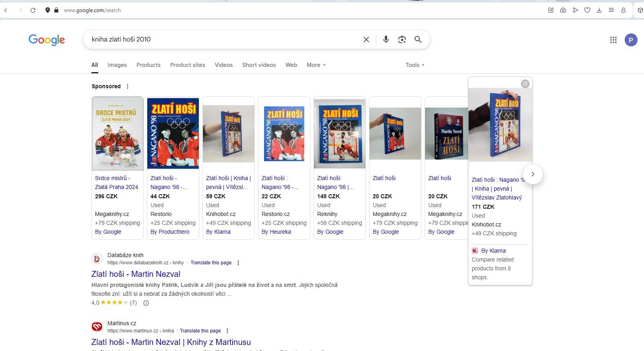Screen dimensions: 644x351
Task: Switch to Products tab
Action: (149, 65)
